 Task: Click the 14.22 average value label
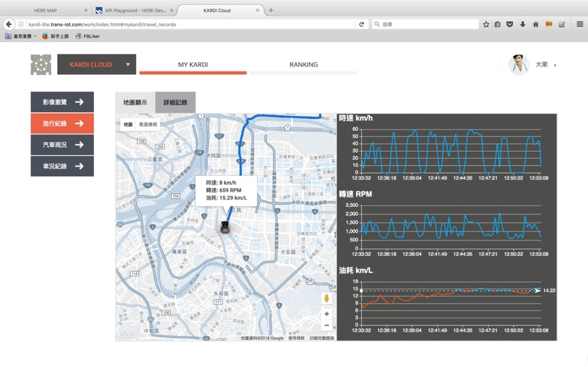549,291
